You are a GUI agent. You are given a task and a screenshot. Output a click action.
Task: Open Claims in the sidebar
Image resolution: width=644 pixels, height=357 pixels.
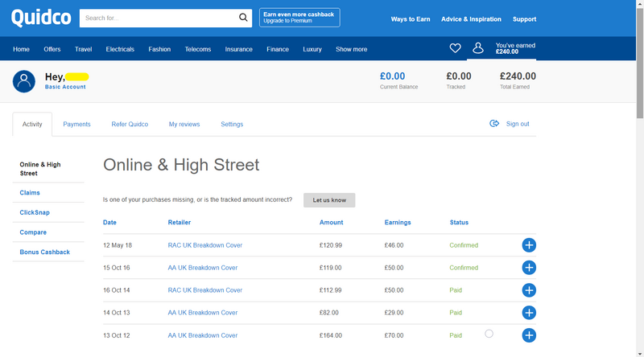coord(30,192)
